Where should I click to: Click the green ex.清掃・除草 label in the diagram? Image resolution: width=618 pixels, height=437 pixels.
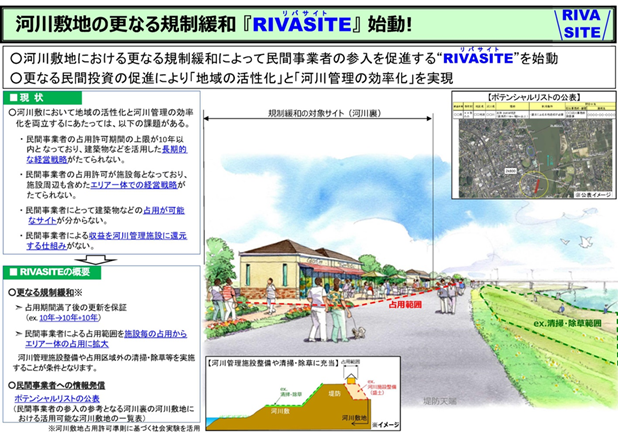pos(290,391)
